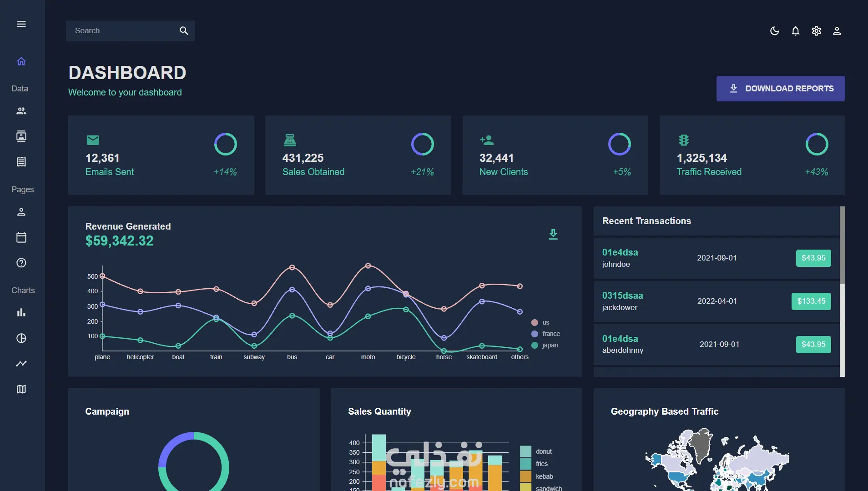Open the Line Chart sidebar icon
Viewport: 868px width, 491px height.
tap(21, 364)
